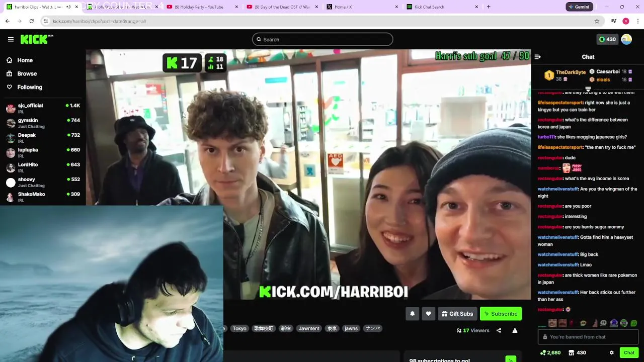Open luplupka channel in sidebar

tap(43, 152)
